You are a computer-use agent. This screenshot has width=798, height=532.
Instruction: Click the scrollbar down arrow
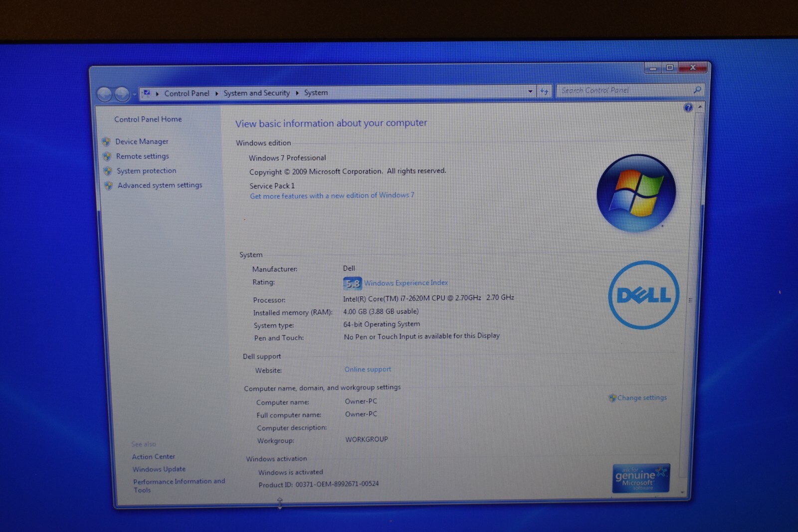coord(682,492)
